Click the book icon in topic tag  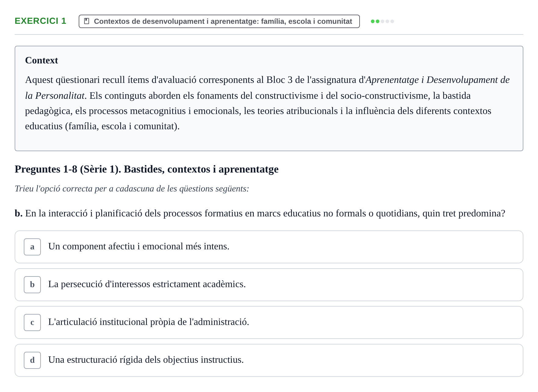[87, 21]
